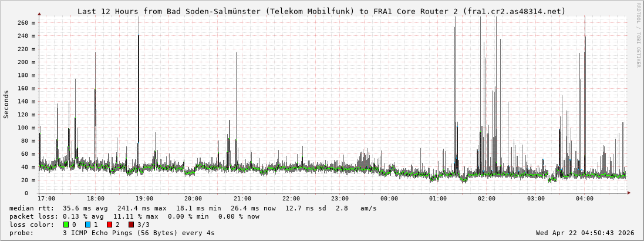Select the 00:00 midnight time axis label

[x=389, y=199]
